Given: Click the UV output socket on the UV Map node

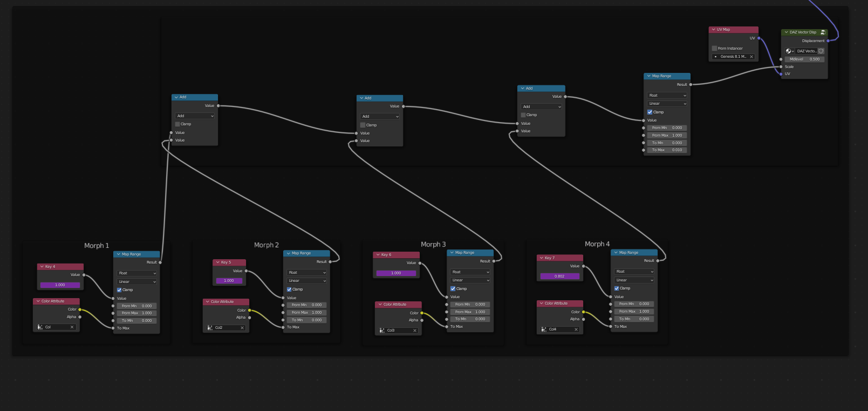Looking at the screenshot, I should tap(758, 38).
